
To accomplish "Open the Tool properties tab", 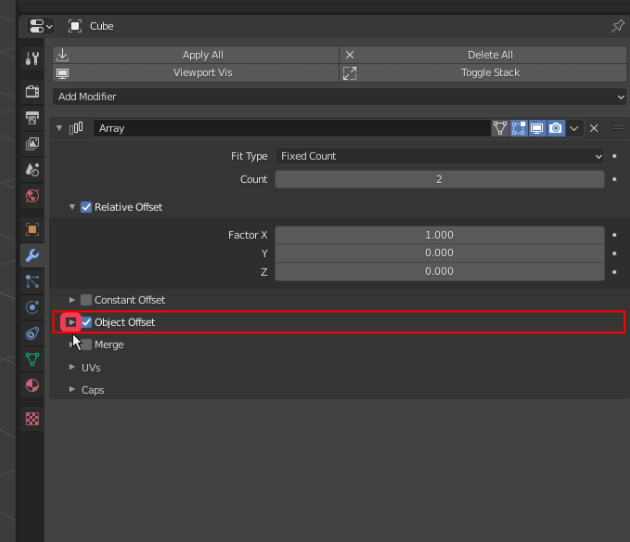I will pos(33,59).
